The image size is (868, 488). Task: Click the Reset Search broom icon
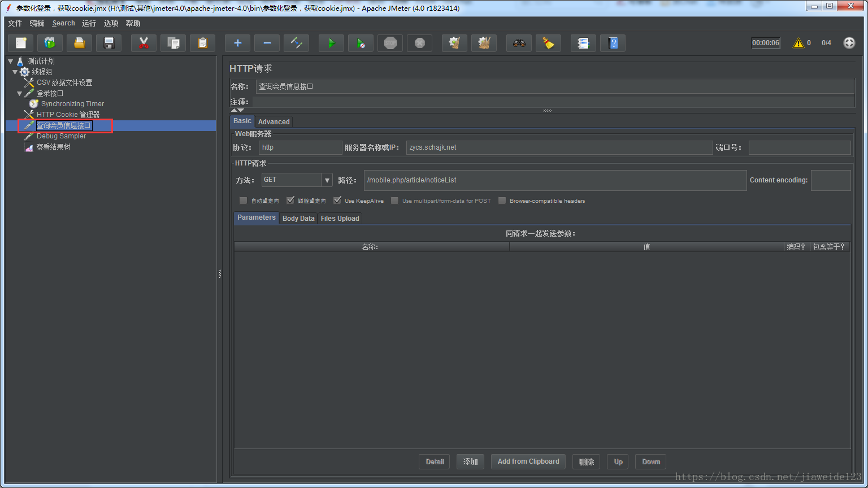point(549,43)
